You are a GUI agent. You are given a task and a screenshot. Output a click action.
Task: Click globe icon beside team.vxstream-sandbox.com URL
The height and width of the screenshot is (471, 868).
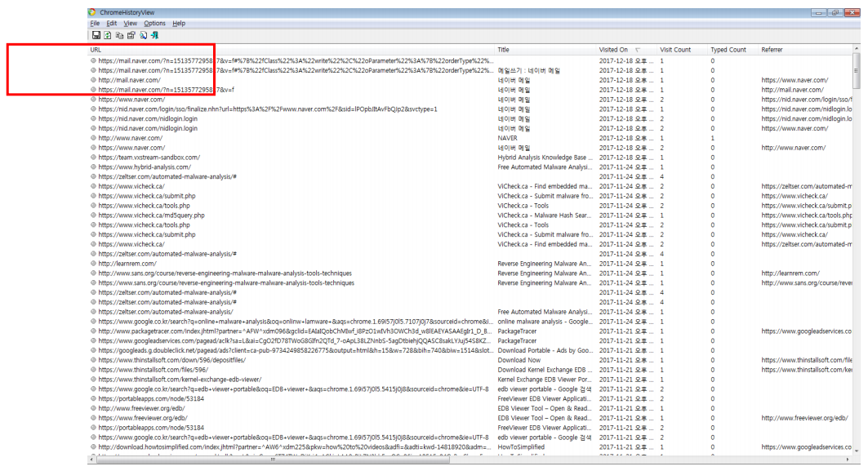(x=94, y=158)
